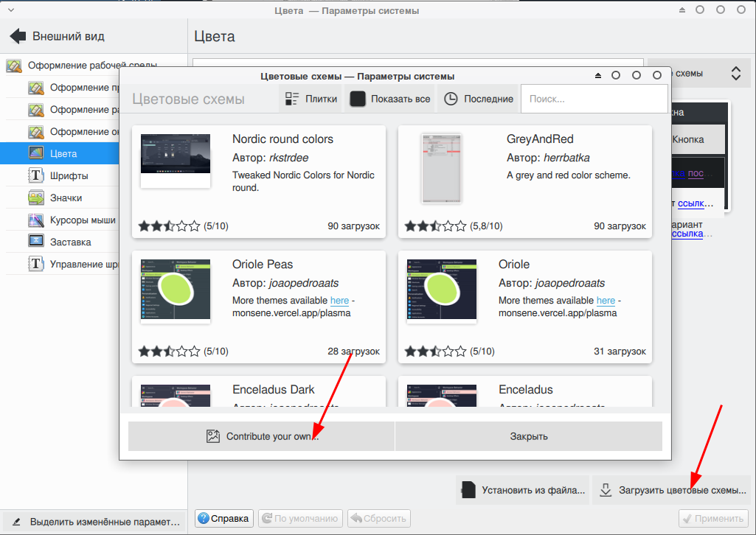
Task: Open the Последние sort order dropdown
Action: point(479,99)
